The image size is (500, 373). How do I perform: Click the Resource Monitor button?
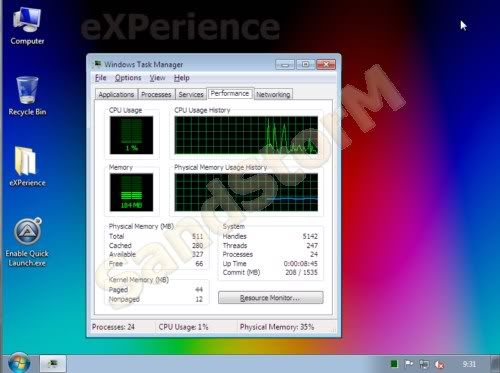270,298
